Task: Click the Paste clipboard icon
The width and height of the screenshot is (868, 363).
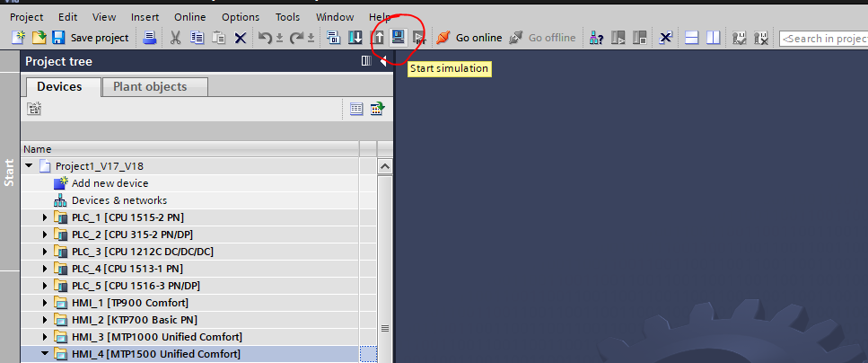Action: [x=219, y=37]
